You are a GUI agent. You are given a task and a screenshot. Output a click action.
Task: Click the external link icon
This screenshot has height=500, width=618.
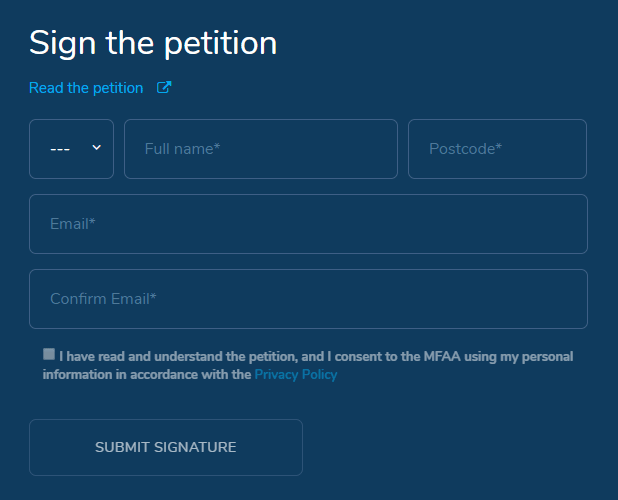164,88
